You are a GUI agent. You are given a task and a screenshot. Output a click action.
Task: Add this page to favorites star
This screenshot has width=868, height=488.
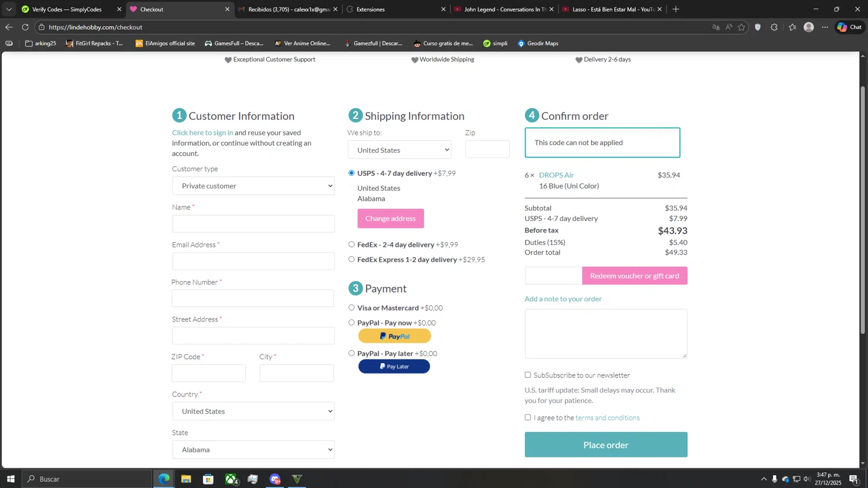[x=741, y=27]
